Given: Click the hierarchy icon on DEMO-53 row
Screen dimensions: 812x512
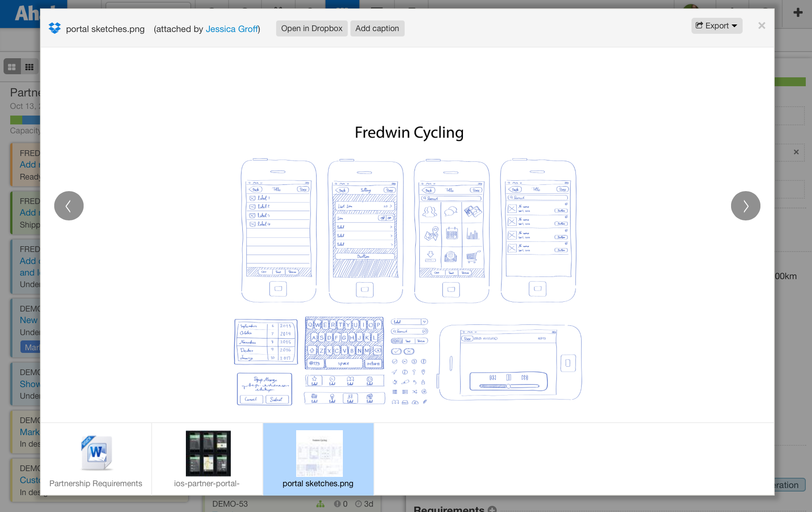Looking at the screenshot, I should 320,504.
